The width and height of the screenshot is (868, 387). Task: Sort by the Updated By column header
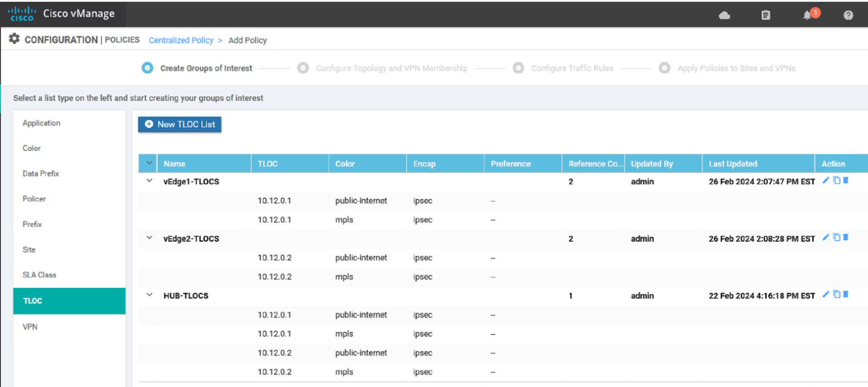click(x=663, y=164)
